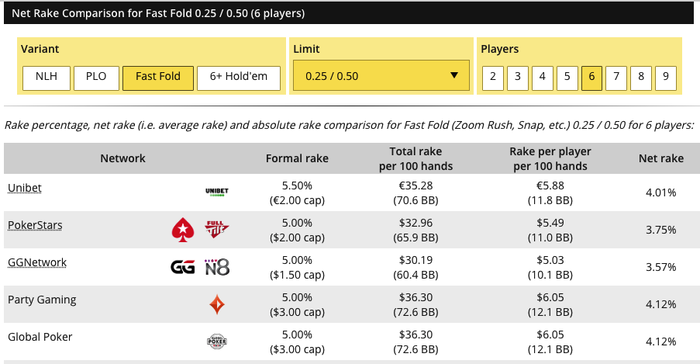Screen dimensions: 700x364
Task: Click the Global Poker chip logo
Action: point(217,342)
